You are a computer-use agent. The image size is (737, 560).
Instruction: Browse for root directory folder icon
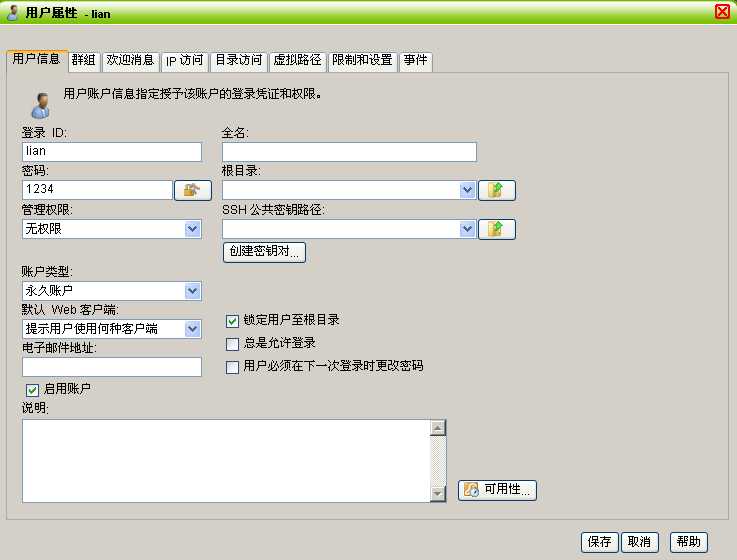pyautogui.click(x=497, y=190)
